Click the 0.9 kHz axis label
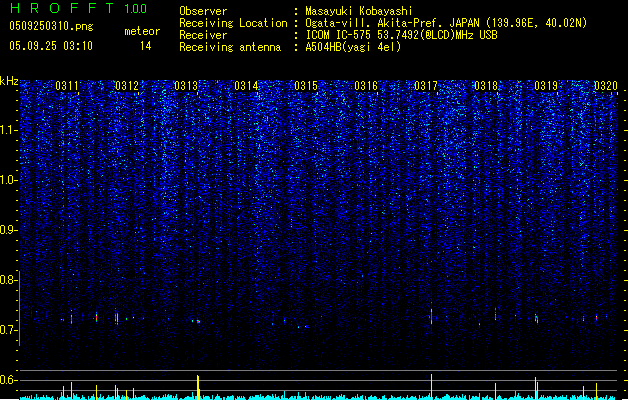This screenshot has height=400, width=629. [9, 230]
